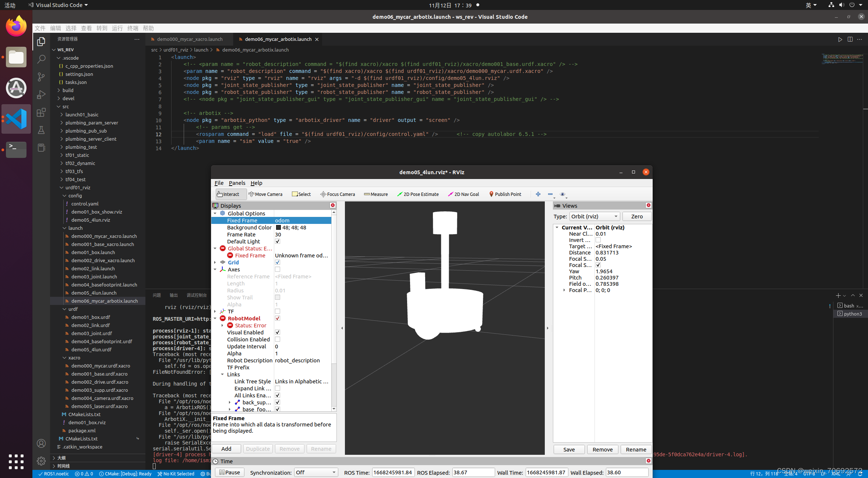Activate the Select tool in RViz toolbar
The width and height of the screenshot is (868, 478).
tap(301, 194)
